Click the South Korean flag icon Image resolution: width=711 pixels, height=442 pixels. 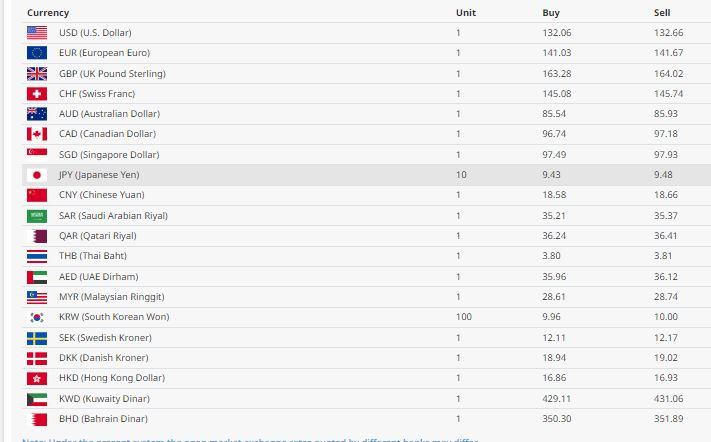pos(37,317)
